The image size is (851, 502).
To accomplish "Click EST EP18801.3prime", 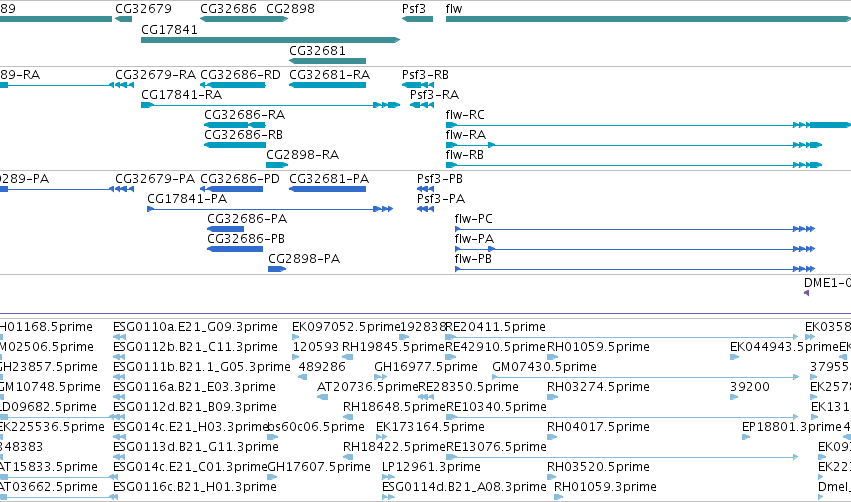I will click(792, 428).
